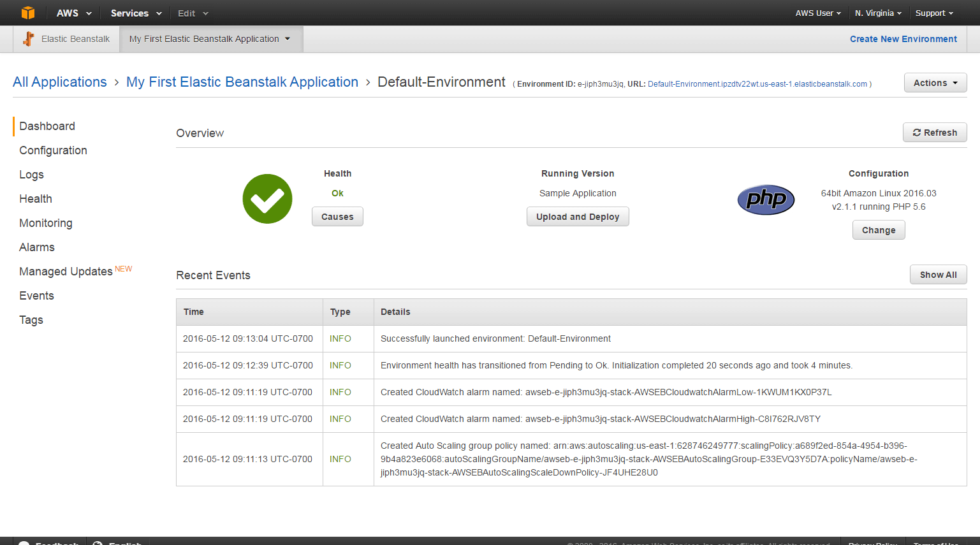980x545 pixels.
Task: Click the 09:11:13 event timestamp
Action: point(247,459)
